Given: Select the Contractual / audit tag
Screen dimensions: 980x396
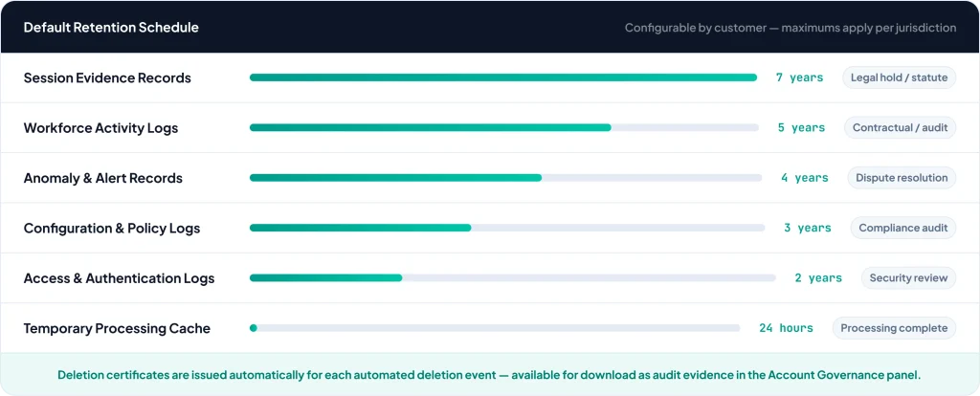Looking at the screenshot, I should [x=900, y=127].
